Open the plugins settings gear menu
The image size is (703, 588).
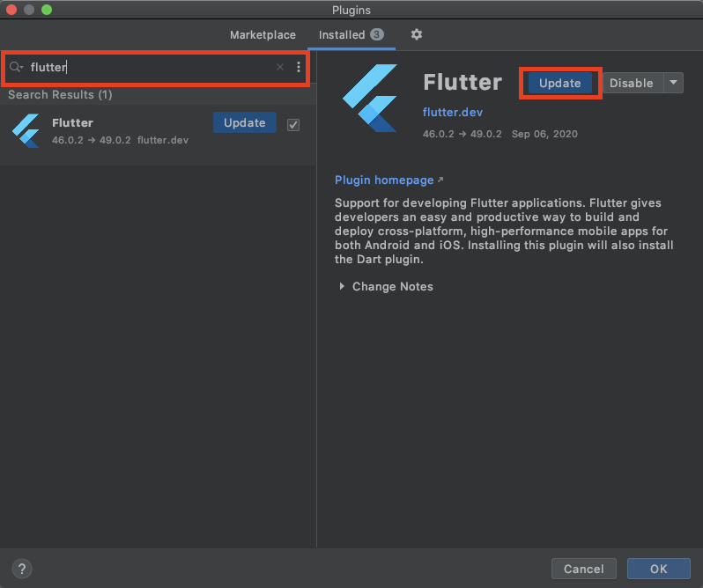(x=417, y=34)
